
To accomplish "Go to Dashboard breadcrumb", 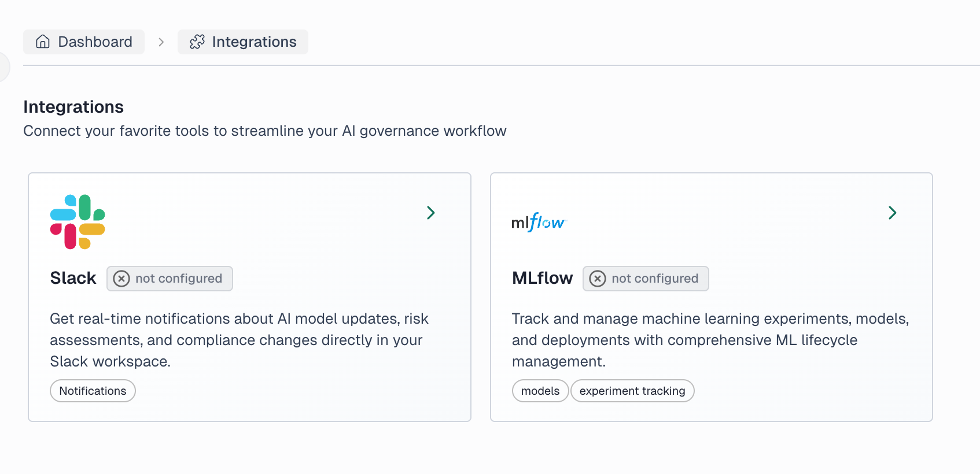I will (x=84, y=42).
